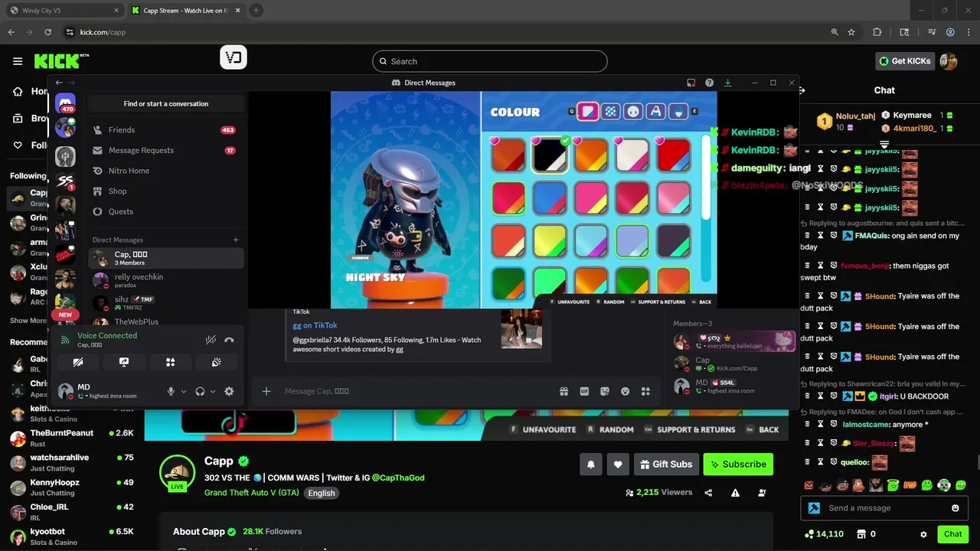Deafen headphones in Discord user panel

pyautogui.click(x=200, y=391)
